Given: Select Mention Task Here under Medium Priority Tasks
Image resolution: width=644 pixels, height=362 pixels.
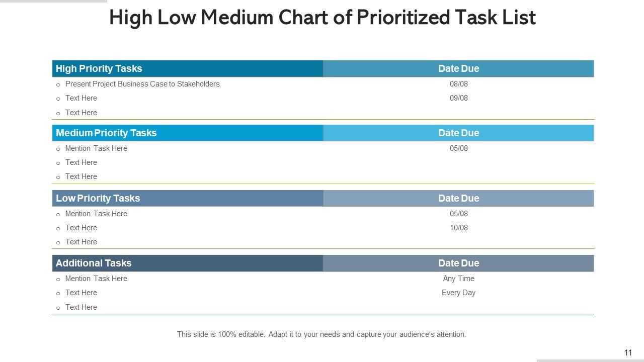Looking at the screenshot, I should click(x=96, y=148).
